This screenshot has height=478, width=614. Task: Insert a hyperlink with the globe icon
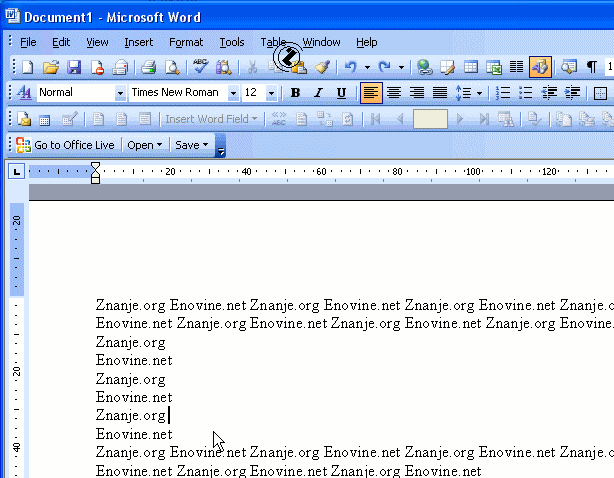pyautogui.click(x=424, y=67)
